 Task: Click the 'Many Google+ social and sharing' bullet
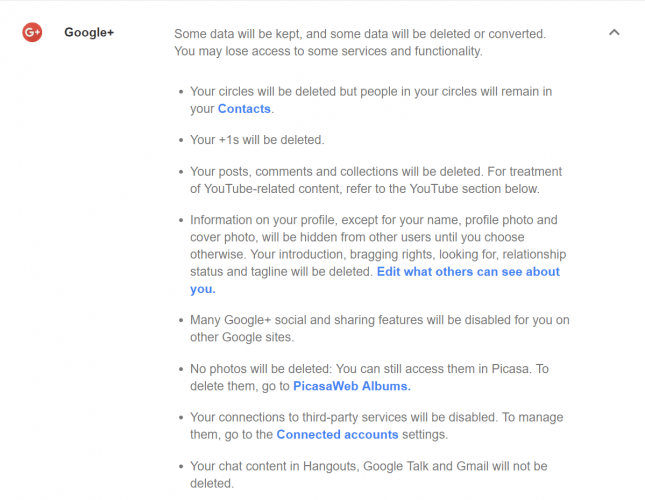[380, 328]
